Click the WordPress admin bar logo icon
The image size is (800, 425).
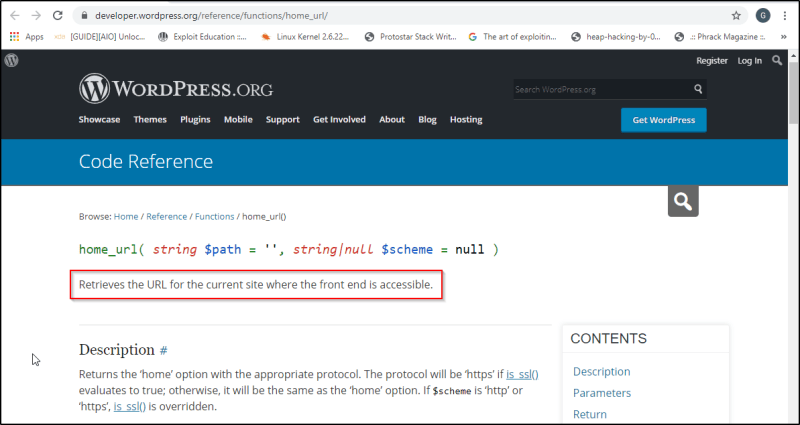(x=11, y=60)
